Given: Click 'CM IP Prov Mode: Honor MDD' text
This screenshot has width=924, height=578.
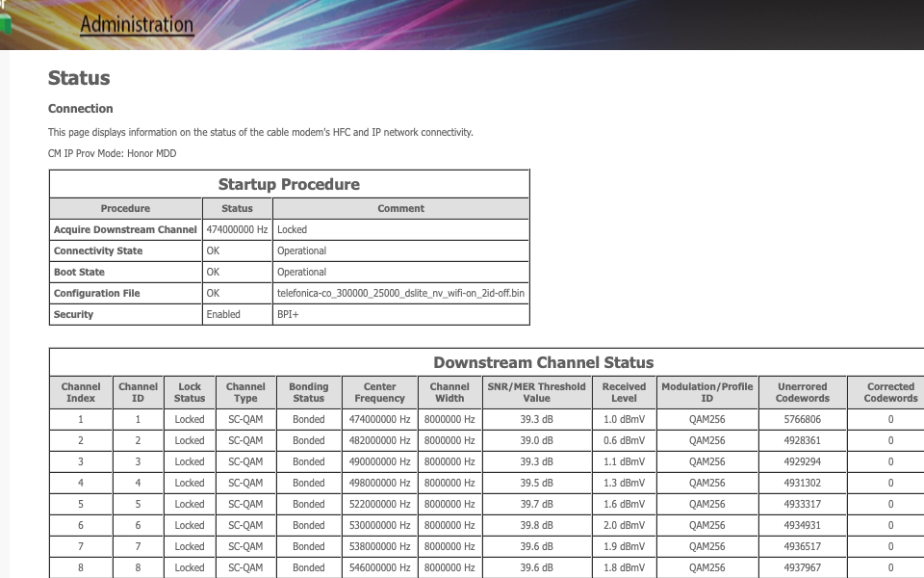Looking at the screenshot, I should click(112, 153).
